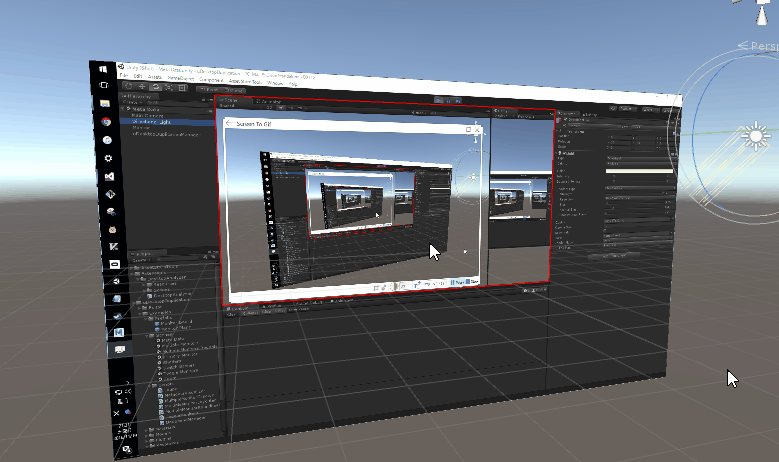Screen dimensions: 779x462
Task: Click the active screen-recorder icon on taskbar
Action: click(x=120, y=349)
